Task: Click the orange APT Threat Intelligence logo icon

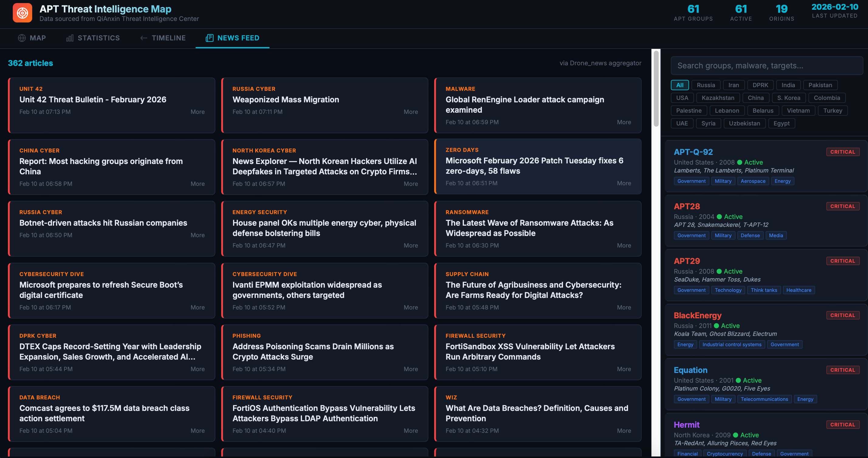Action: (x=22, y=13)
